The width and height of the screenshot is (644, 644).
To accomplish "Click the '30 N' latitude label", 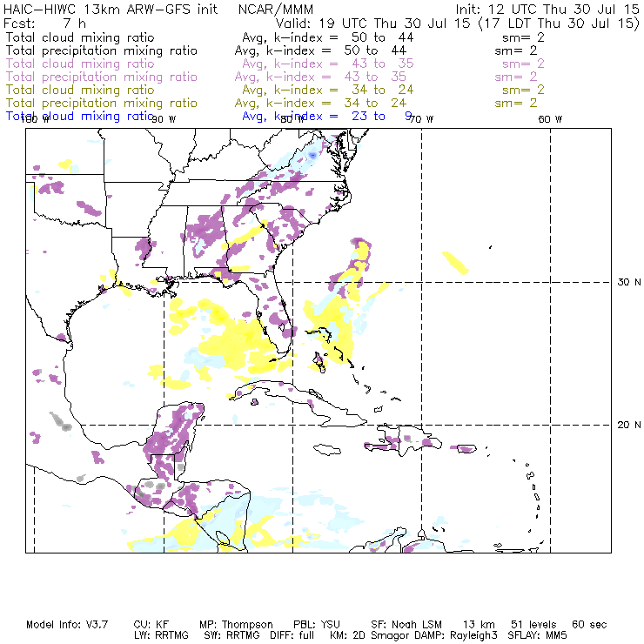I will pos(629,282).
